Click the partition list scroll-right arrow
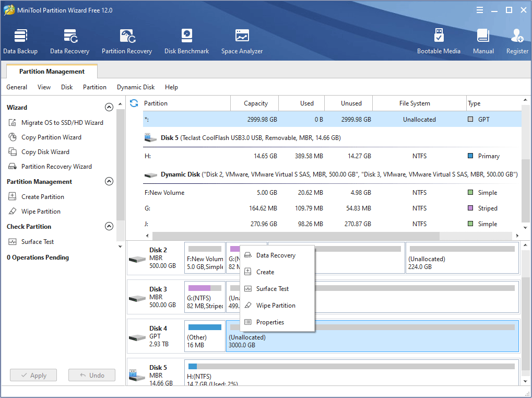Screen dimensions: 532x398 517,236
